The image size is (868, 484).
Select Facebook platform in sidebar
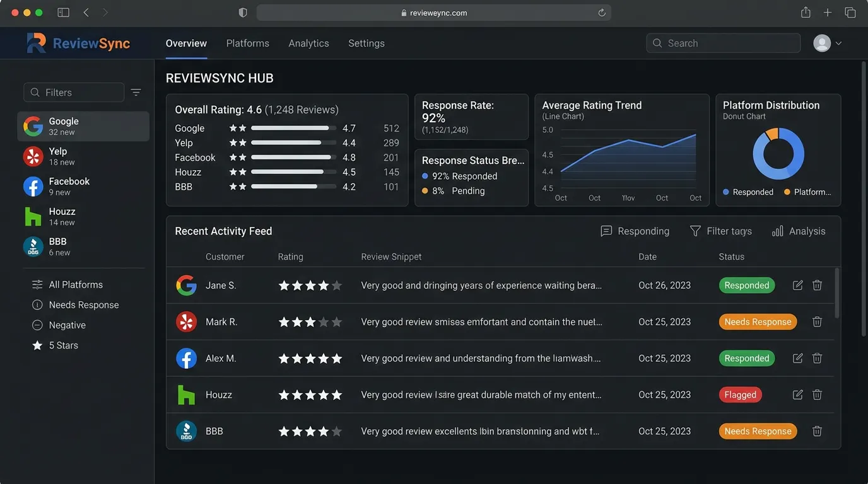83,187
